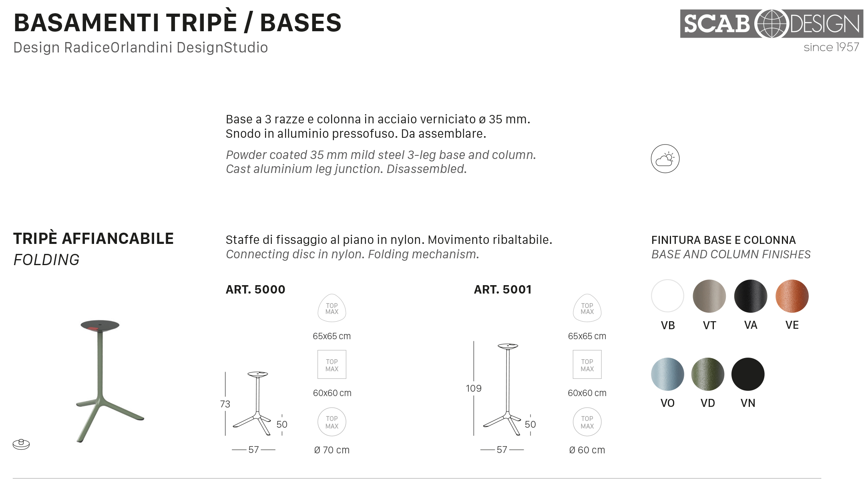
Task: Select the light blue VO finish swatch
Action: coord(667,374)
